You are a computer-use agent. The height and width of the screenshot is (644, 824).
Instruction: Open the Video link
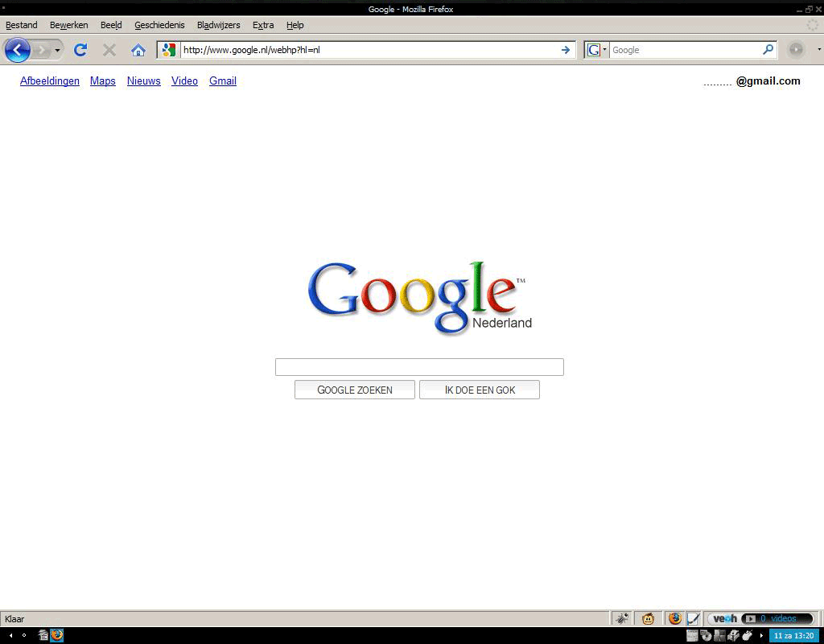pyautogui.click(x=184, y=81)
